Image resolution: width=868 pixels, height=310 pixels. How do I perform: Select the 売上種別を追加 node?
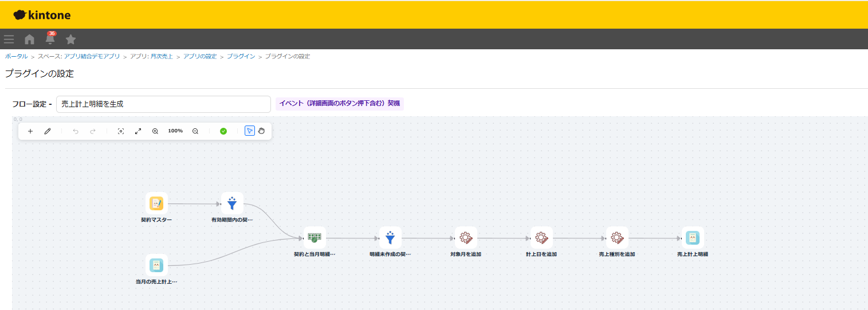[617, 237]
